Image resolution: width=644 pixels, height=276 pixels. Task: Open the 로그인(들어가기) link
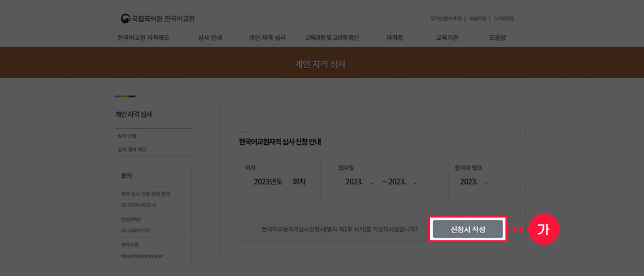(x=446, y=19)
